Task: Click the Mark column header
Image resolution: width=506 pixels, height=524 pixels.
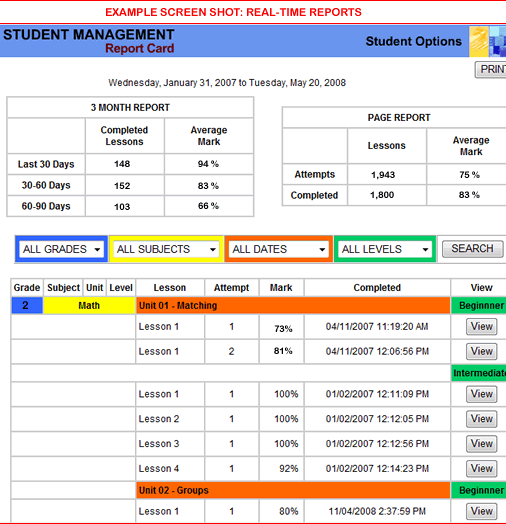Action: click(x=281, y=288)
